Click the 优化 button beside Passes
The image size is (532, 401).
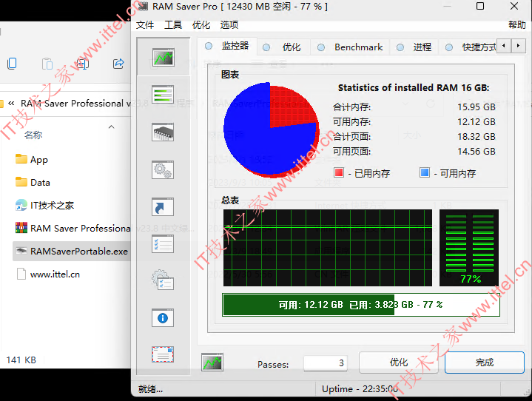(x=399, y=363)
